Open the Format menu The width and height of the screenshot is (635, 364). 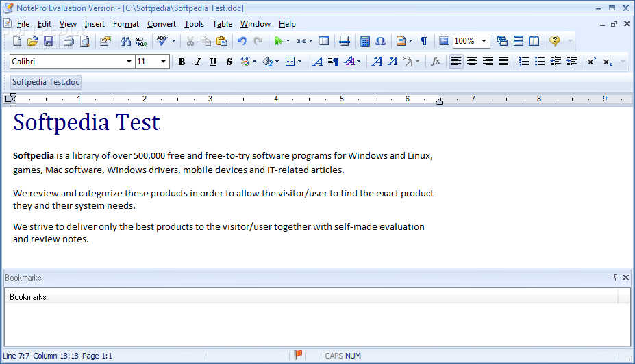[126, 24]
